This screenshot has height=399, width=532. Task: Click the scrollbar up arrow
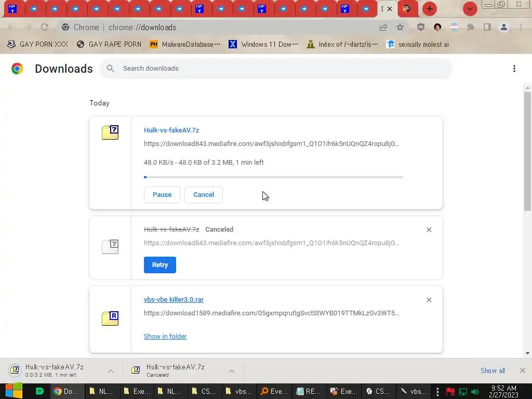pos(528,88)
